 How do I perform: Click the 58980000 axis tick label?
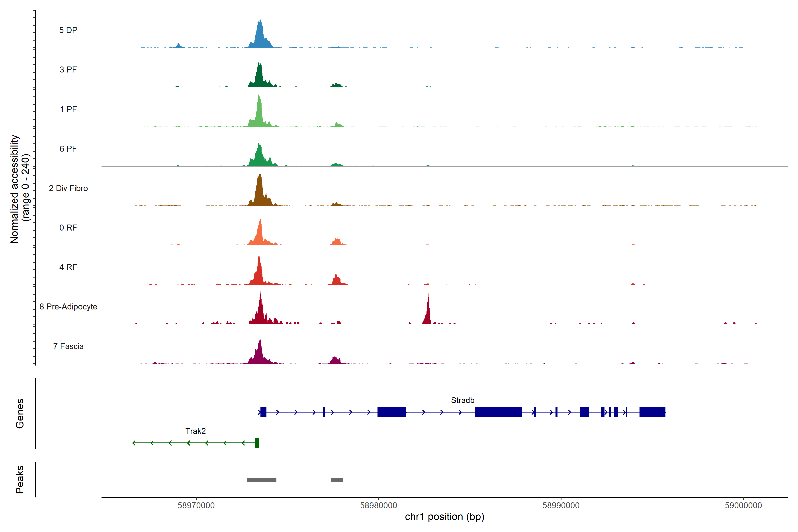point(378,506)
